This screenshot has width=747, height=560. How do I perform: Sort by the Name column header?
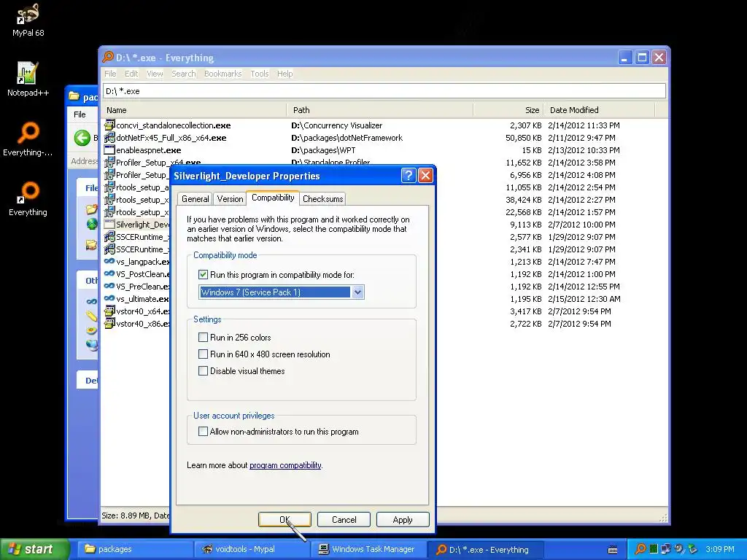point(193,110)
